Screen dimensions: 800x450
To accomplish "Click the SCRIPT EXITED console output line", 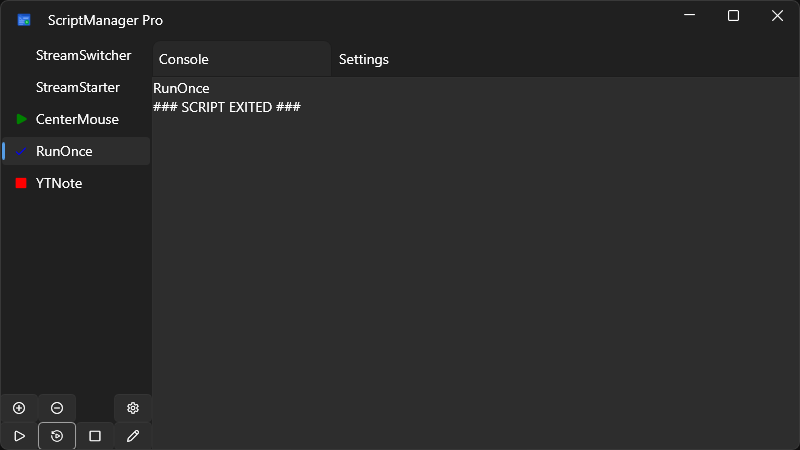I will 227,107.
